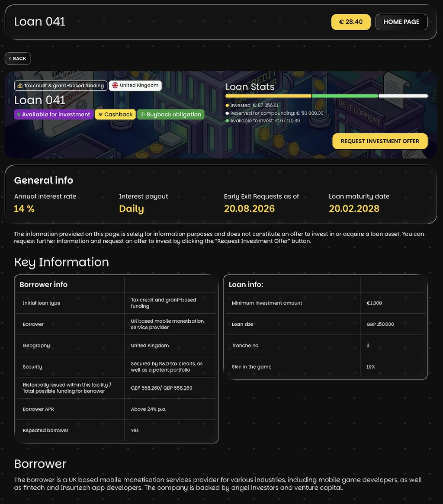Click the green dot in Available for investment badge

[19, 115]
